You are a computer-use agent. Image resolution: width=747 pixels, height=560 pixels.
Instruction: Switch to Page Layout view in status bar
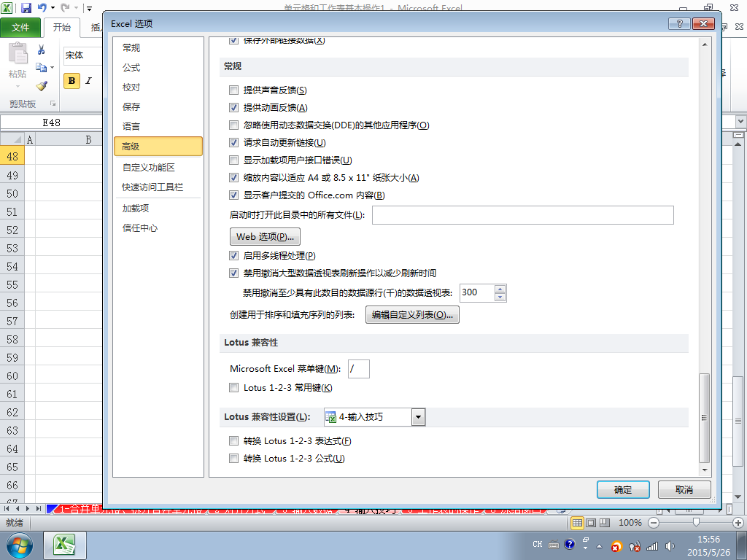click(591, 523)
